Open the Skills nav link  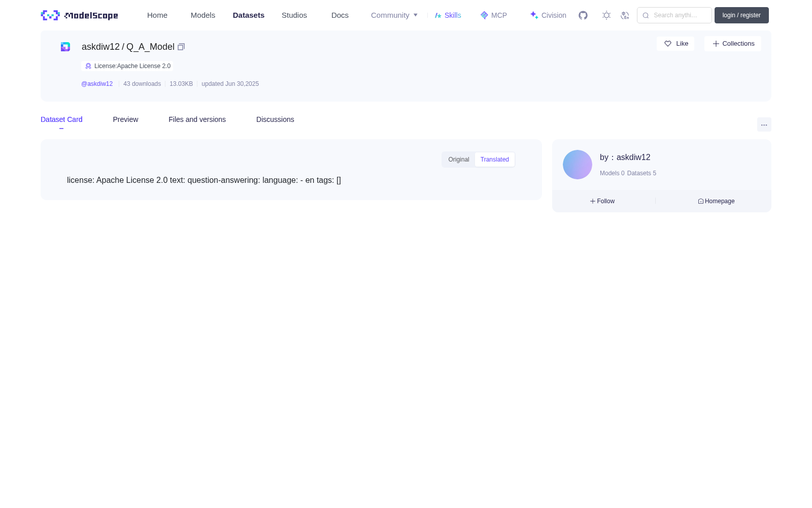(448, 15)
